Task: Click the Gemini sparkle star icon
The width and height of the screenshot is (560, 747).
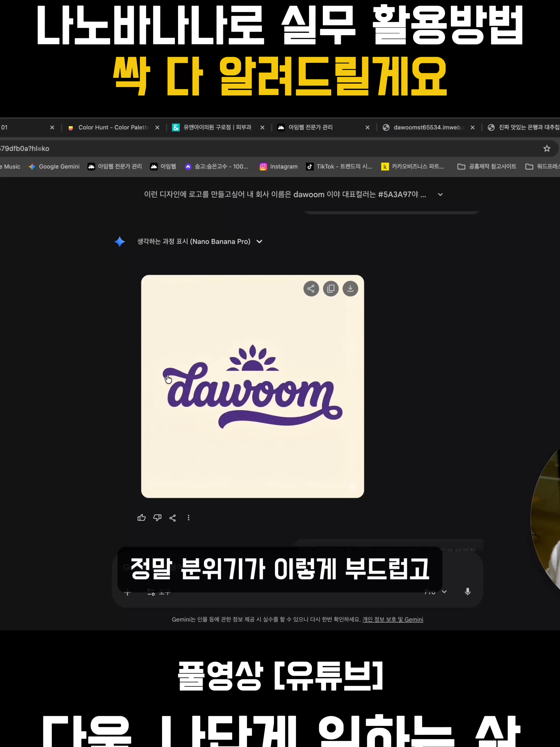Action: [120, 242]
